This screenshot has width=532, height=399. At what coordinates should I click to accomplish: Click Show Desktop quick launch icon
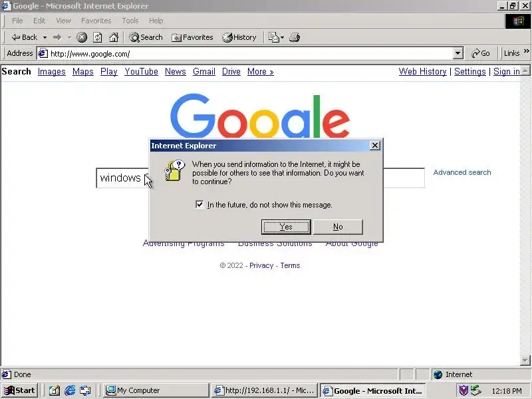55,390
